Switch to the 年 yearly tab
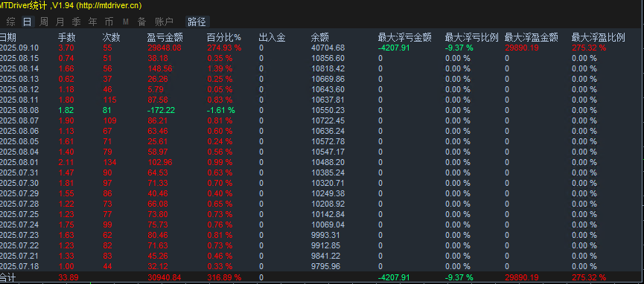Image resolution: width=644 pixels, height=284 pixels. click(93, 22)
